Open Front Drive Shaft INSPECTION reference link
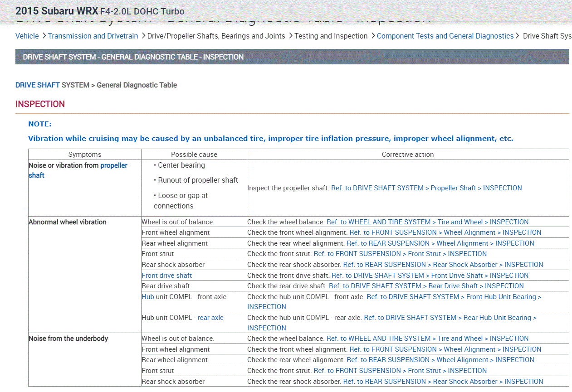Screen dimensions: 572x392 click(x=430, y=275)
